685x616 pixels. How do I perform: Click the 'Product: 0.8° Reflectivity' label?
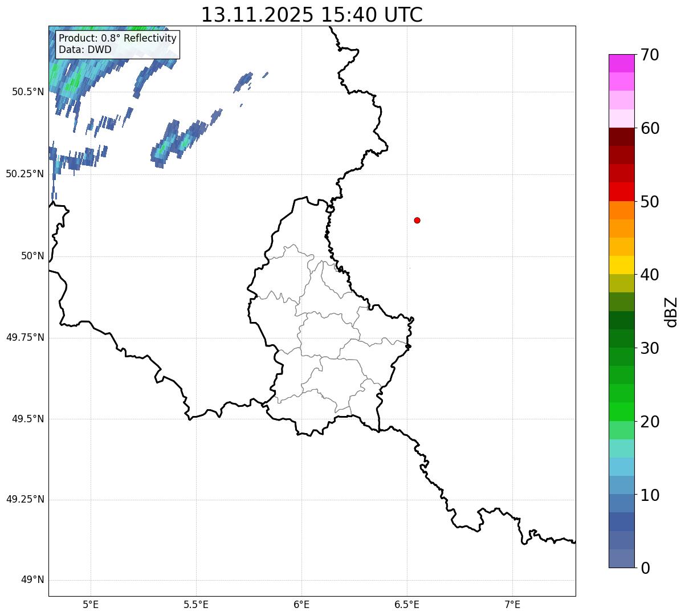tap(118, 38)
